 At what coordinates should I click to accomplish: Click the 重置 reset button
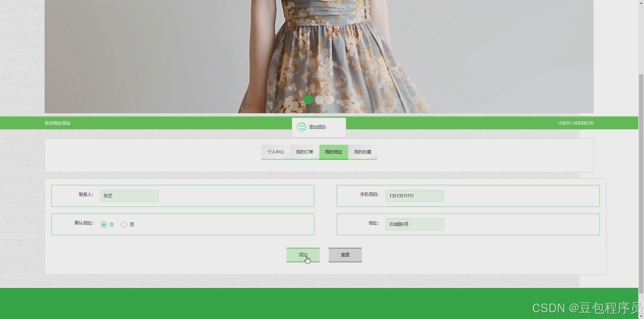point(345,255)
